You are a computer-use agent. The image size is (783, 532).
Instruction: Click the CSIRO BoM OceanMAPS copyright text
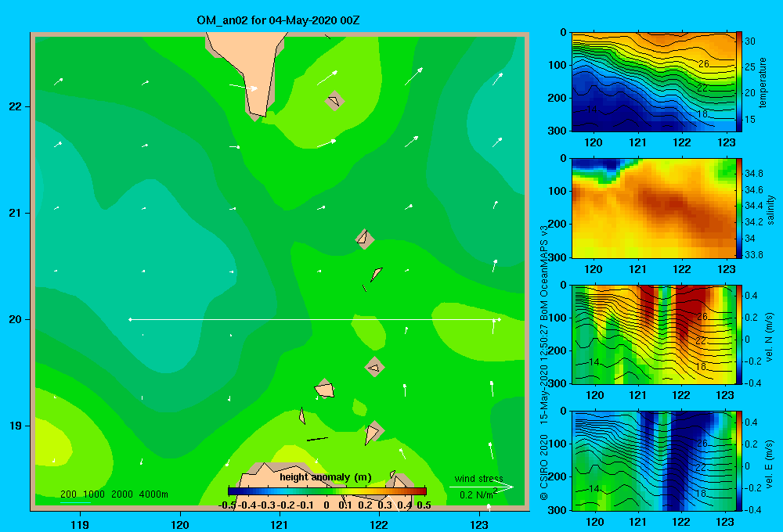[544, 362]
